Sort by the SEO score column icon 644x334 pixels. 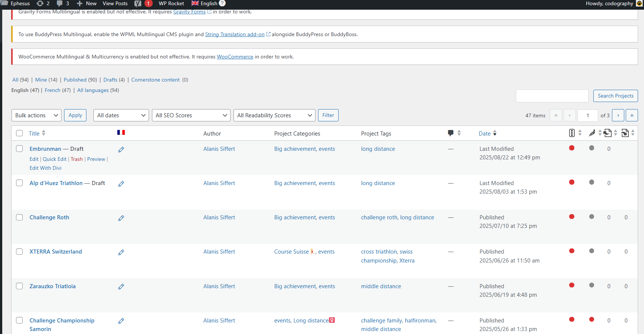coord(572,133)
